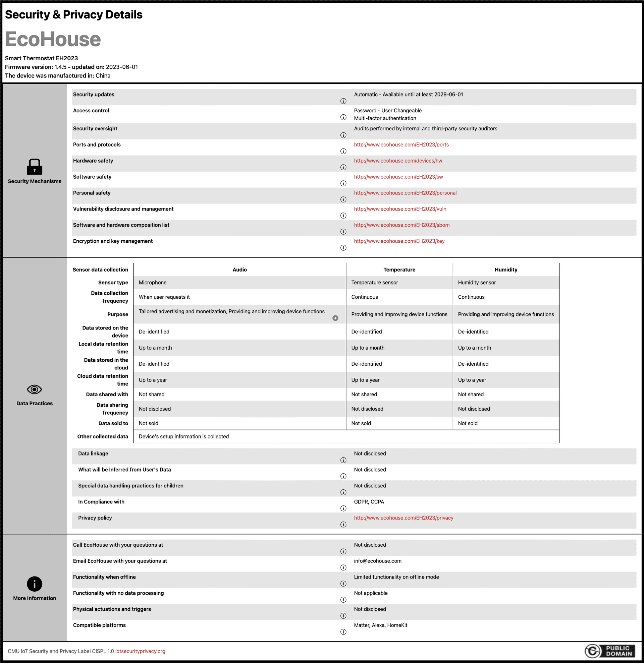Click the 'Temperature sensor' cell
The height and width of the screenshot is (664, 644).
(399, 283)
